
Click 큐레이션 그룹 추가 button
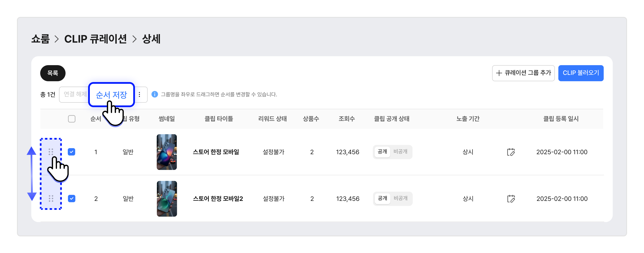point(523,73)
